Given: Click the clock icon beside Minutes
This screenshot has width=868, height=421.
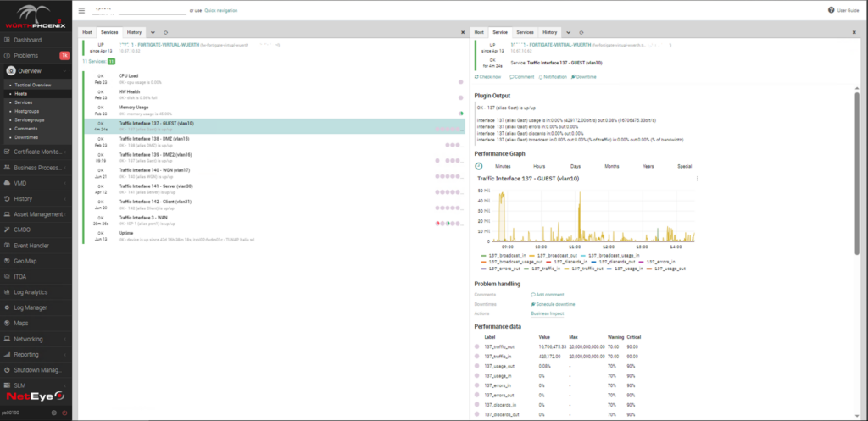Looking at the screenshot, I should 479,166.
